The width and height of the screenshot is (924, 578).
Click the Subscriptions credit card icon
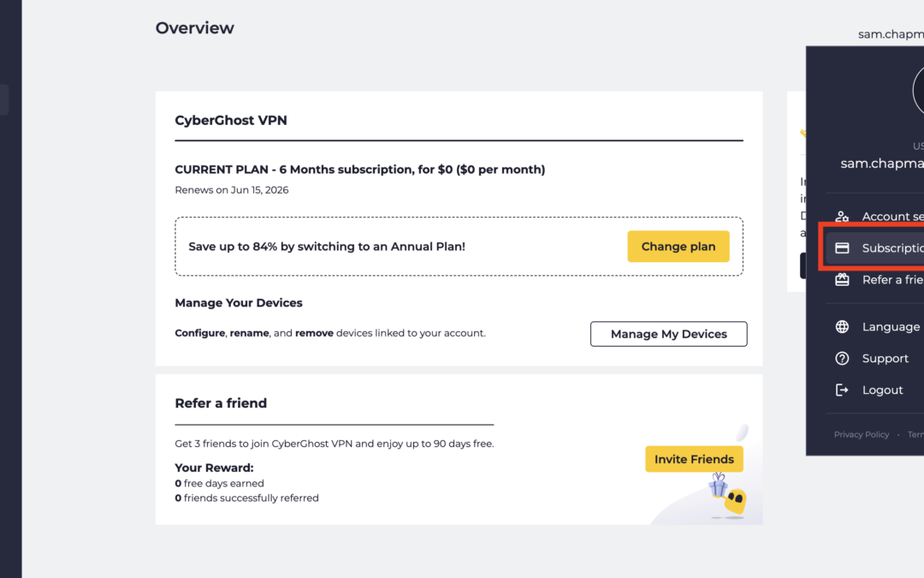click(842, 248)
